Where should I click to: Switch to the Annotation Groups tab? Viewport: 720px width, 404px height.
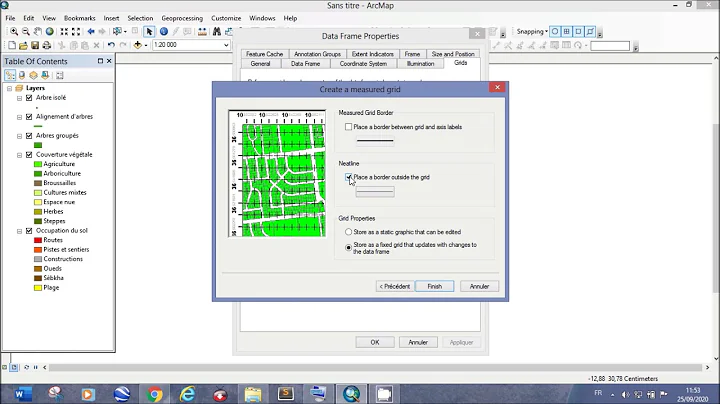[x=317, y=54]
